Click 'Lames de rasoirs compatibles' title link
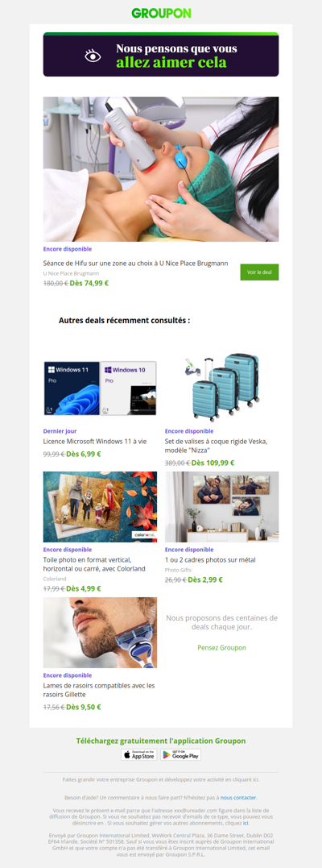The height and width of the screenshot is (868, 322). click(99, 690)
